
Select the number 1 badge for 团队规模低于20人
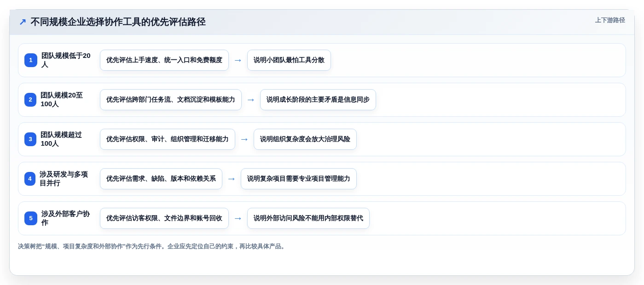(x=31, y=60)
